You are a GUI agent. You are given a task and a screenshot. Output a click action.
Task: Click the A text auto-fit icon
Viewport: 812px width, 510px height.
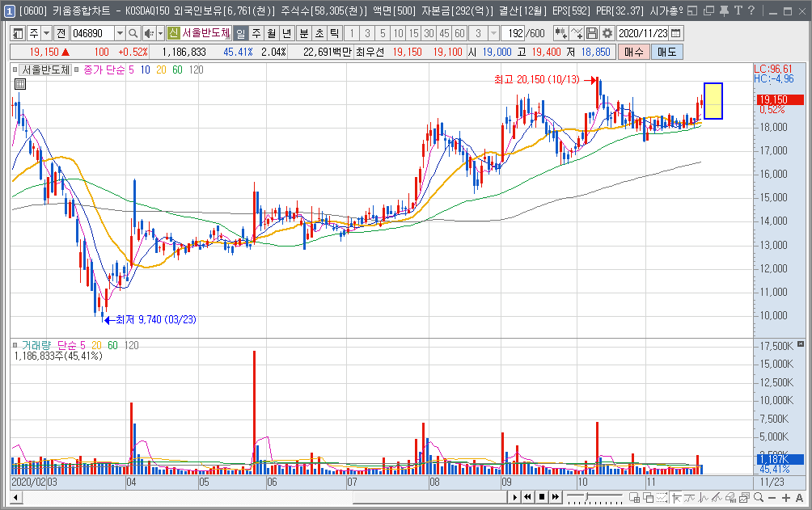[799, 498]
